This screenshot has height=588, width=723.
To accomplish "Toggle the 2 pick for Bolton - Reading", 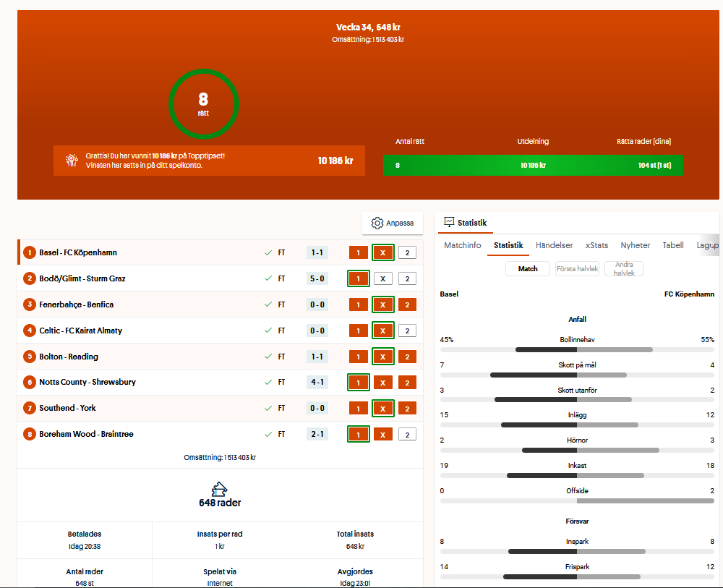I will (x=407, y=357).
